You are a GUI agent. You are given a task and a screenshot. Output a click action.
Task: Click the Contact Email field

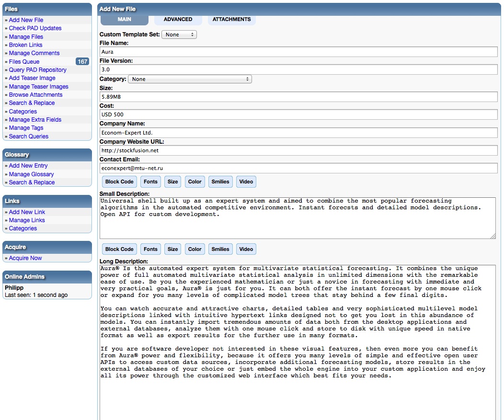(x=298, y=168)
